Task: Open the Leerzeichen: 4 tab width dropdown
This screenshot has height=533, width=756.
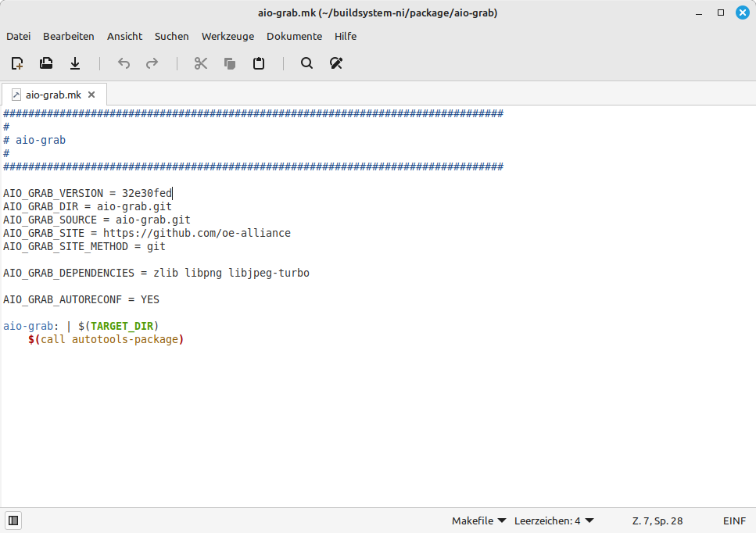Action: (554, 520)
